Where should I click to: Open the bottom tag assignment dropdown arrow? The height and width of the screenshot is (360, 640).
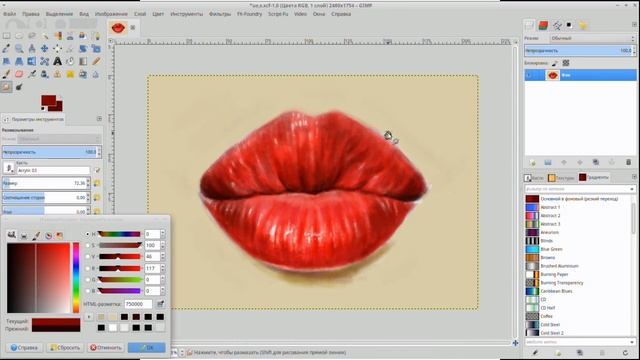click(x=632, y=342)
